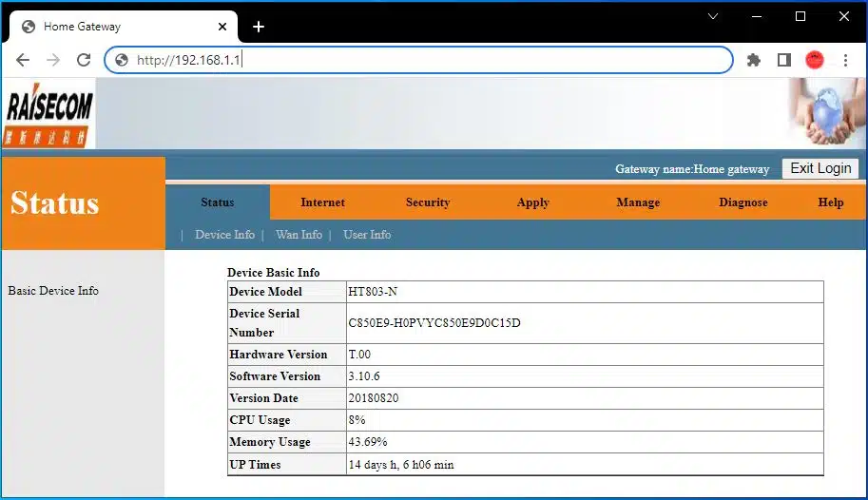Click the version date 20180820 value
This screenshot has height=500, width=868.
coord(373,398)
